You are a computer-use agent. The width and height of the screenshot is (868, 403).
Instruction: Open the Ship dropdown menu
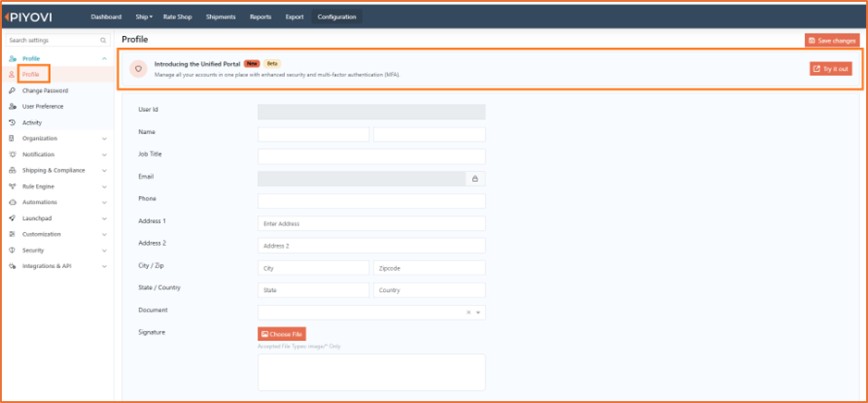[x=143, y=18]
